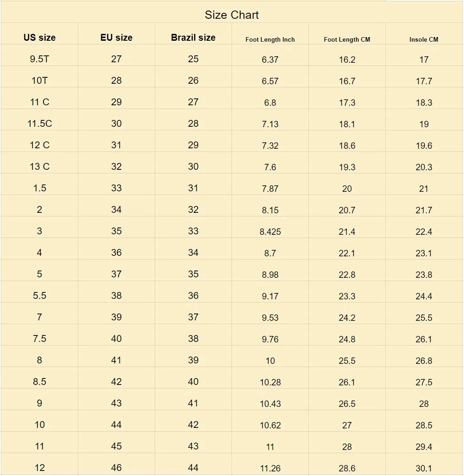
Task: Click the "EU size" column header
Action: 116,38
